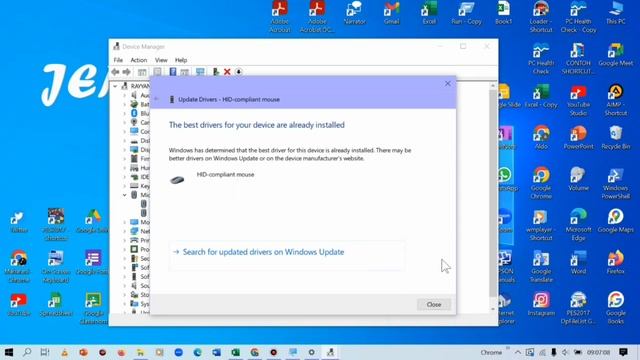Click the green Update driver toolbar icon
The width and height of the screenshot is (640, 360).
click(216, 72)
